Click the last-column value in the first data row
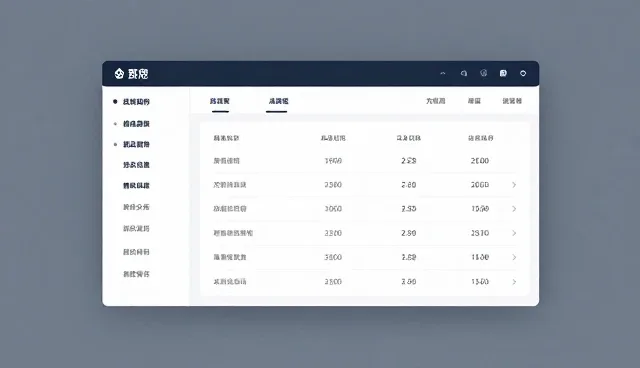Image resolution: width=640 pixels, height=368 pixels. (x=480, y=161)
